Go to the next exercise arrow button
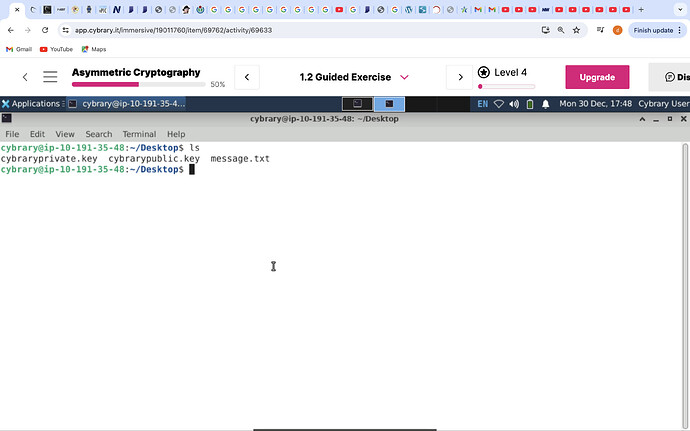690x431 pixels. click(459, 77)
